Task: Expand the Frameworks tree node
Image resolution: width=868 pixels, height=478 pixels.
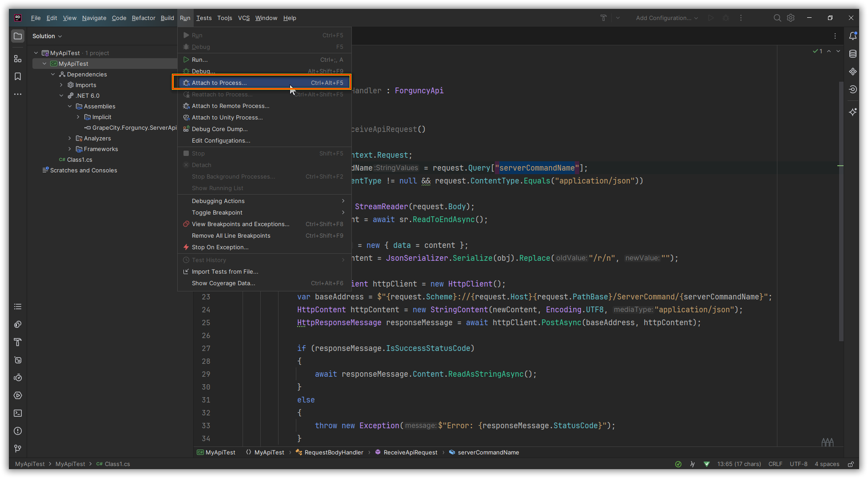Action: click(x=70, y=149)
